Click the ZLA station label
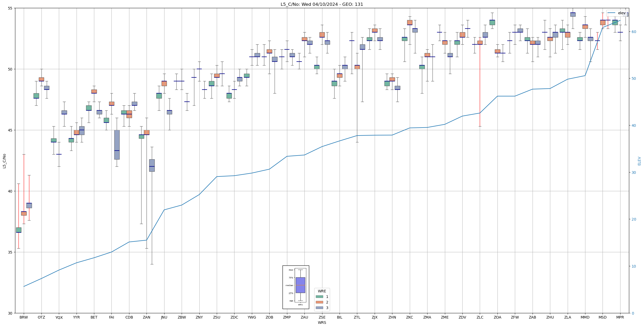This screenshot has width=644, height=327. point(567,317)
